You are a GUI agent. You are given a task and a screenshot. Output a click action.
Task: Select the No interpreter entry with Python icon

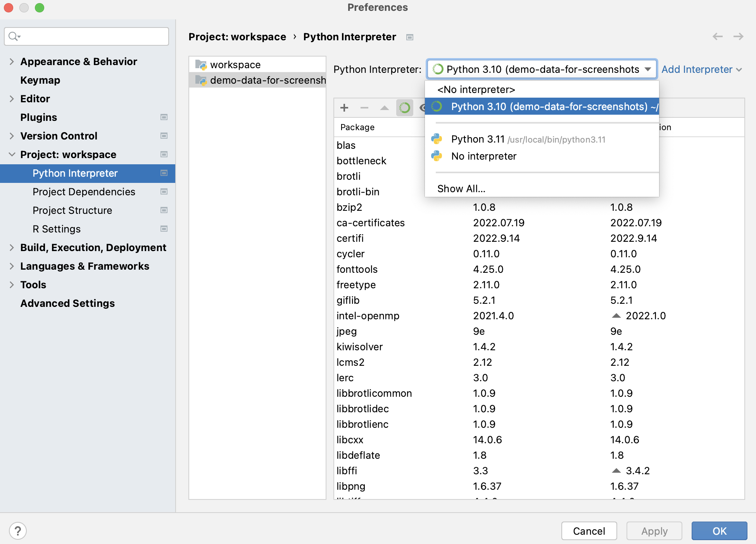(x=542, y=156)
